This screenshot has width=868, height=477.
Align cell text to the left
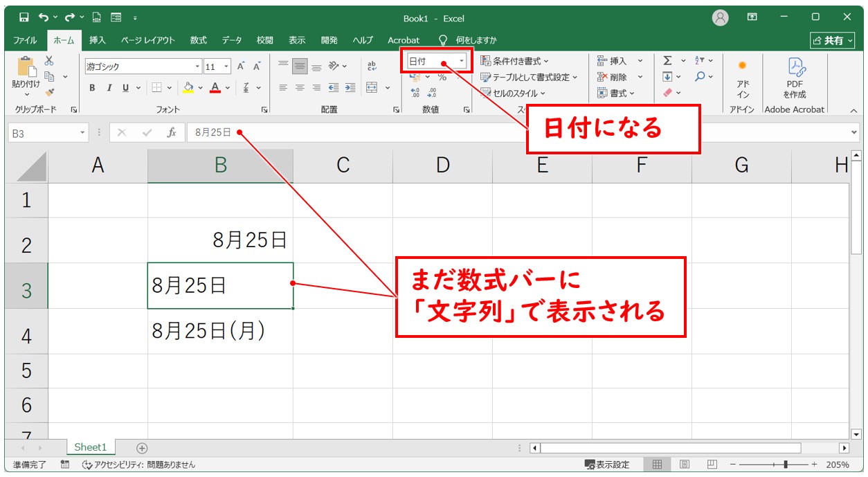coord(283,87)
